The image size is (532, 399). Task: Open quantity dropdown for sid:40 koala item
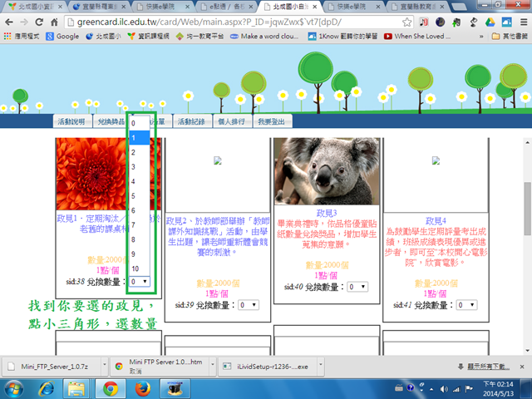click(x=357, y=287)
